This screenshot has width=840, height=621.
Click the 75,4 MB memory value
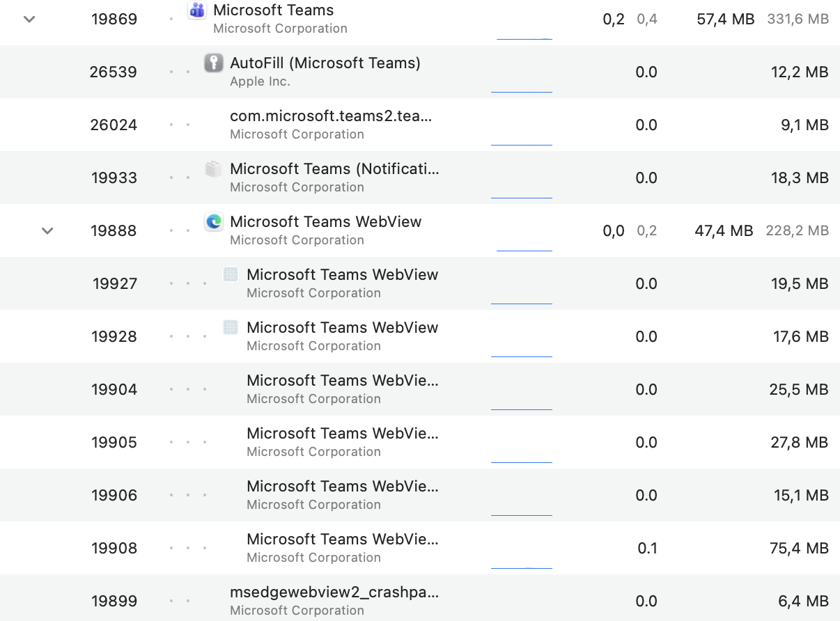[x=799, y=548]
